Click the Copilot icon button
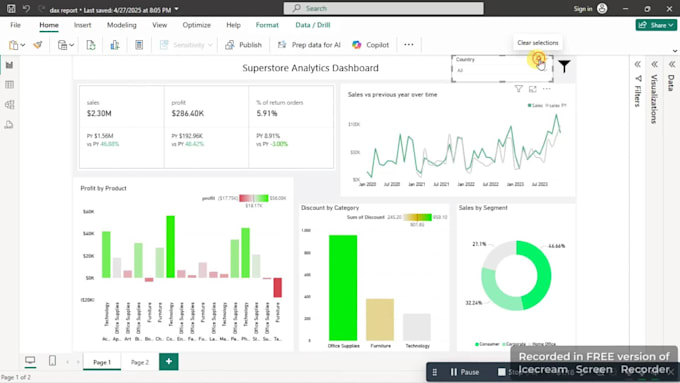 tap(370, 45)
